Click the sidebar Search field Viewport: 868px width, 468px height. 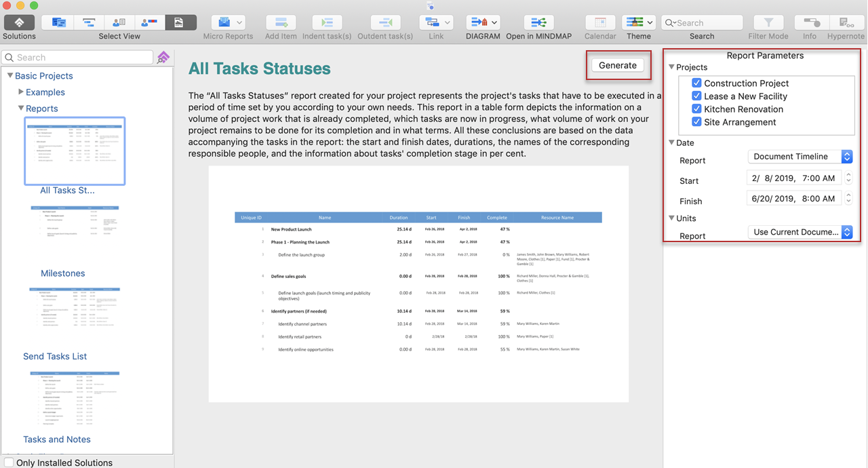tap(77, 58)
